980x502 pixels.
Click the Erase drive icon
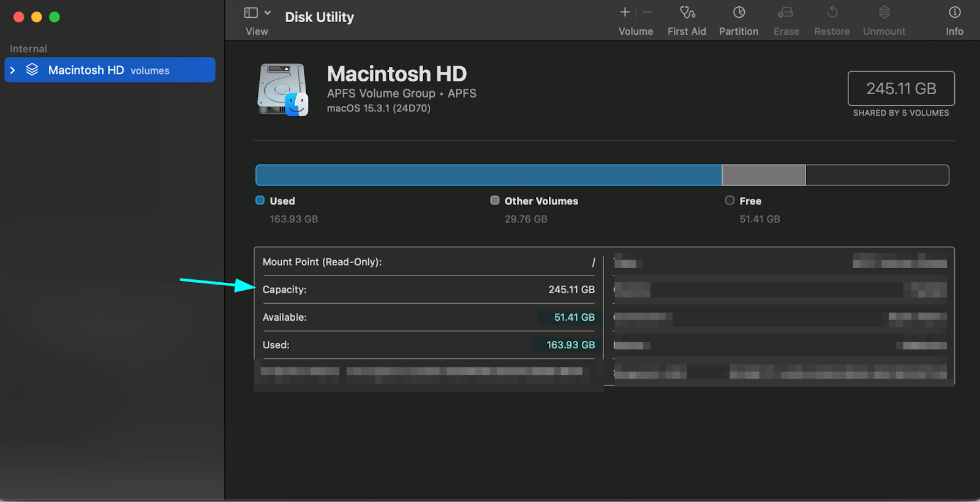click(x=786, y=12)
